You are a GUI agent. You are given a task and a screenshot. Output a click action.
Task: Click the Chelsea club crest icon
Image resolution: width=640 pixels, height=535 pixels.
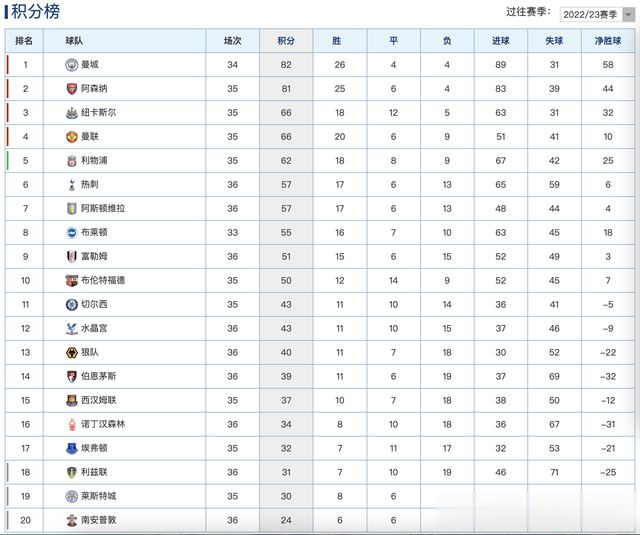71,304
